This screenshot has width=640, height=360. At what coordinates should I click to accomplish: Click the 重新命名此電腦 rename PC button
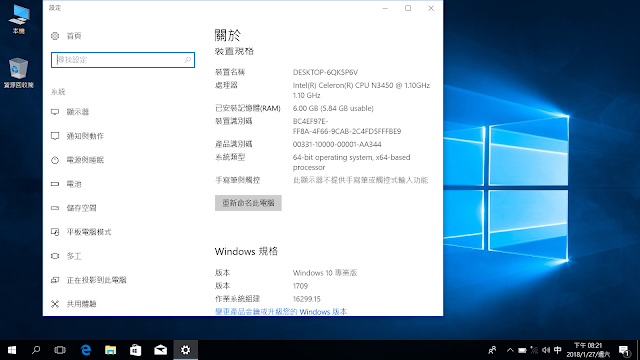tap(248, 203)
